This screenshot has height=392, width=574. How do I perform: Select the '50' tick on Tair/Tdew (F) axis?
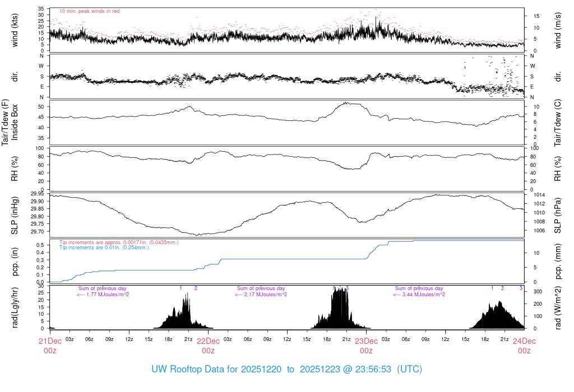[x=41, y=107]
